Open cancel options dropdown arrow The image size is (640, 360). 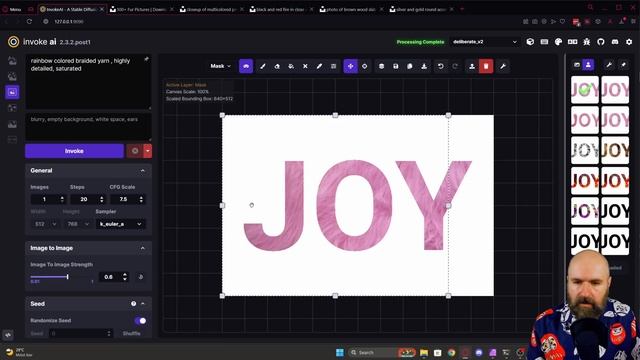[x=147, y=151]
